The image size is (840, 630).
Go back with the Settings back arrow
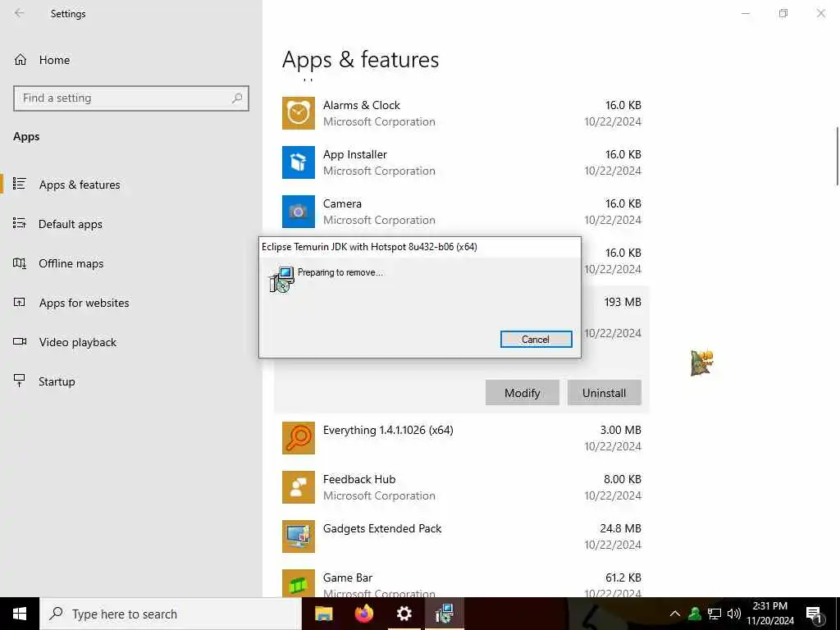click(20, 13)
